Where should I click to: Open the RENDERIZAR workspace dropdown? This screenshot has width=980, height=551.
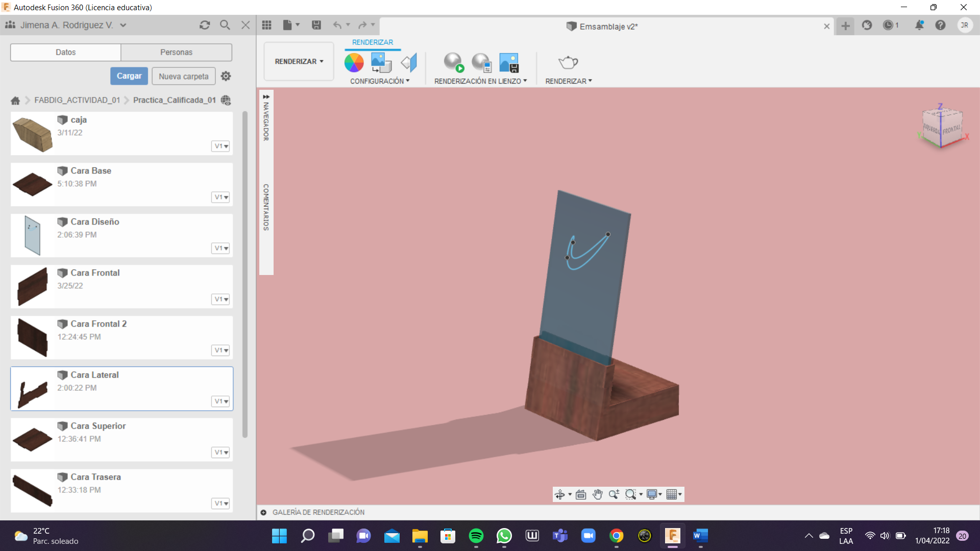click(299, 61)
